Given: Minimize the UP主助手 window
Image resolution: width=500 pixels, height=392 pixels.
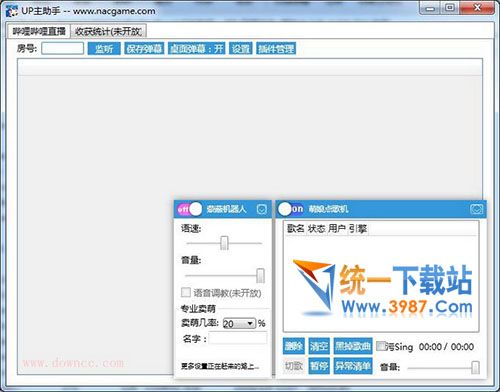Looking at the screenshot, I should point(430,8).
